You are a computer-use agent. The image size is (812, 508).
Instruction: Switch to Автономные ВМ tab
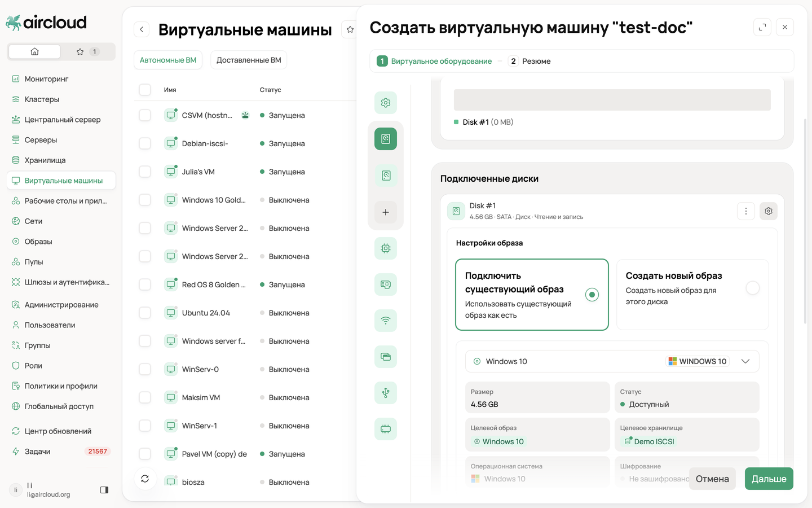point(168,60)
